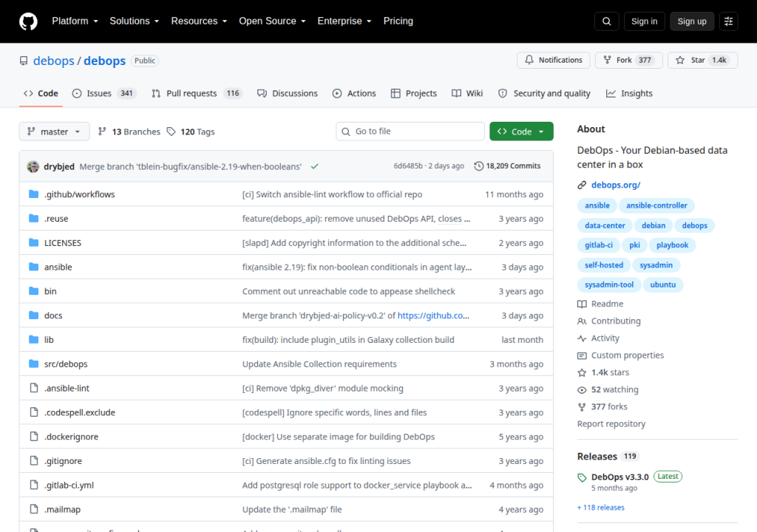This screenshot has height=532, width=757.
Task: Click the lib folder icon
Action: pyautogui.click(x=33, y=339)
